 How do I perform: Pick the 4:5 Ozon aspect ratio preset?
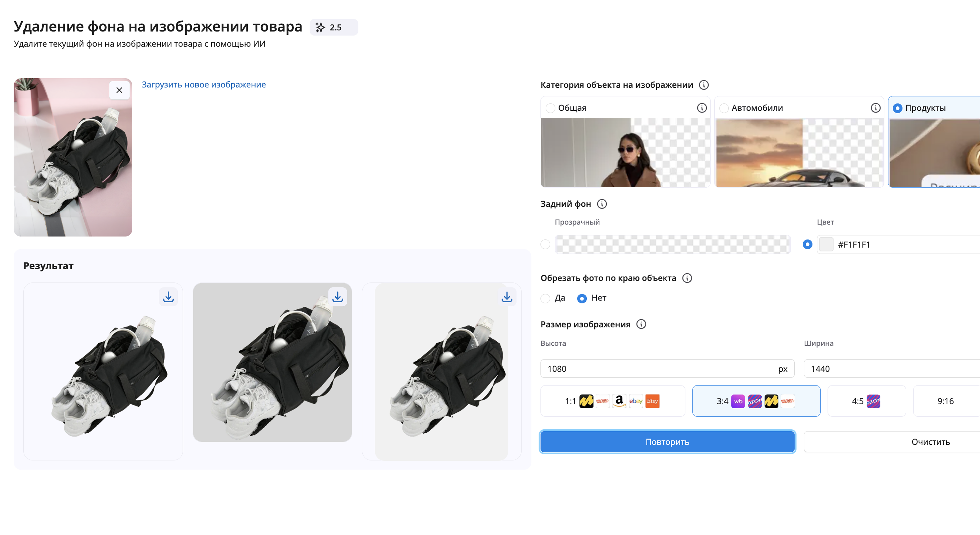[x=866, y=401]
